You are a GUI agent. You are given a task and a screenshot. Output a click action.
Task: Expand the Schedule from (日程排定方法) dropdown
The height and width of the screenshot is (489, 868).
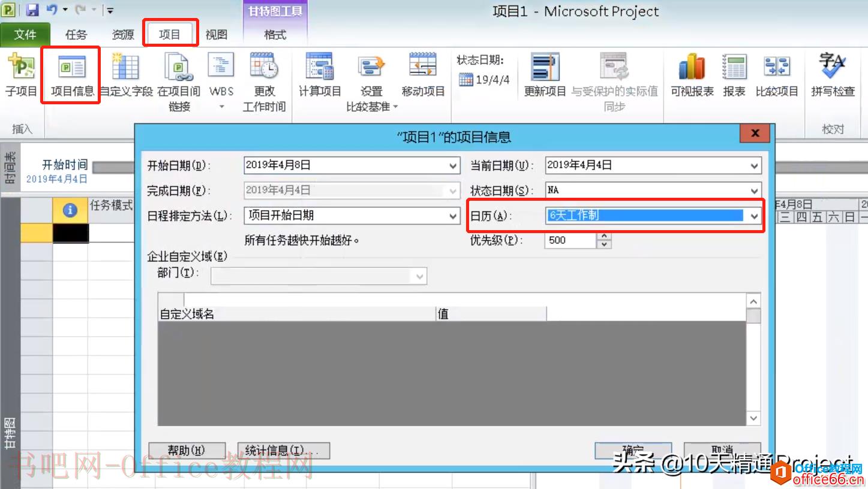(x=453, y=216)
